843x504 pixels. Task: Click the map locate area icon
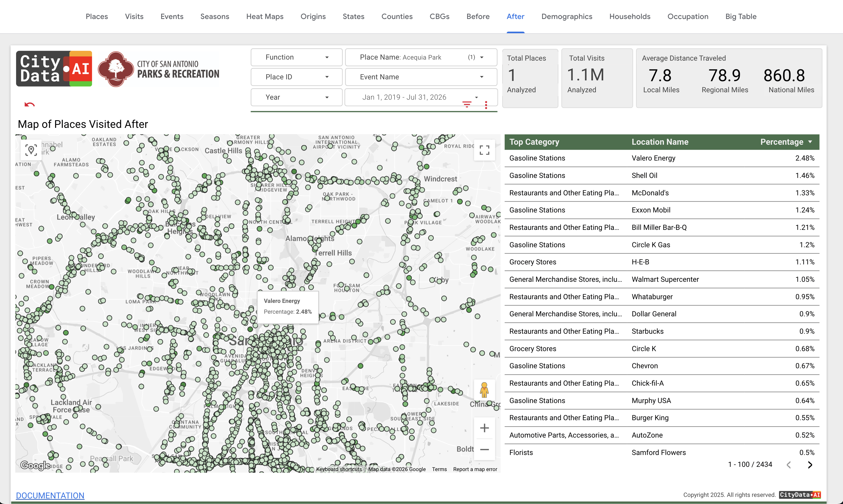(x=31, y=150)
